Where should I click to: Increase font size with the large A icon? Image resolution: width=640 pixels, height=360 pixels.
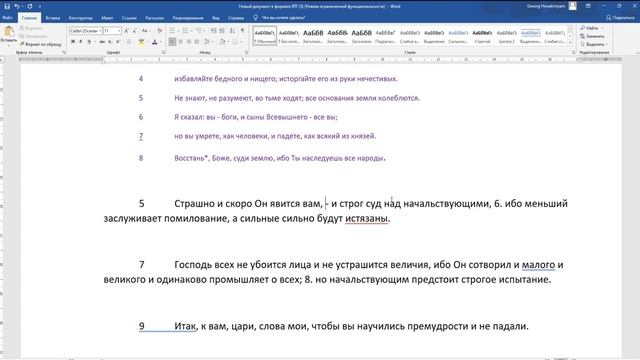(x=126, y=31)
